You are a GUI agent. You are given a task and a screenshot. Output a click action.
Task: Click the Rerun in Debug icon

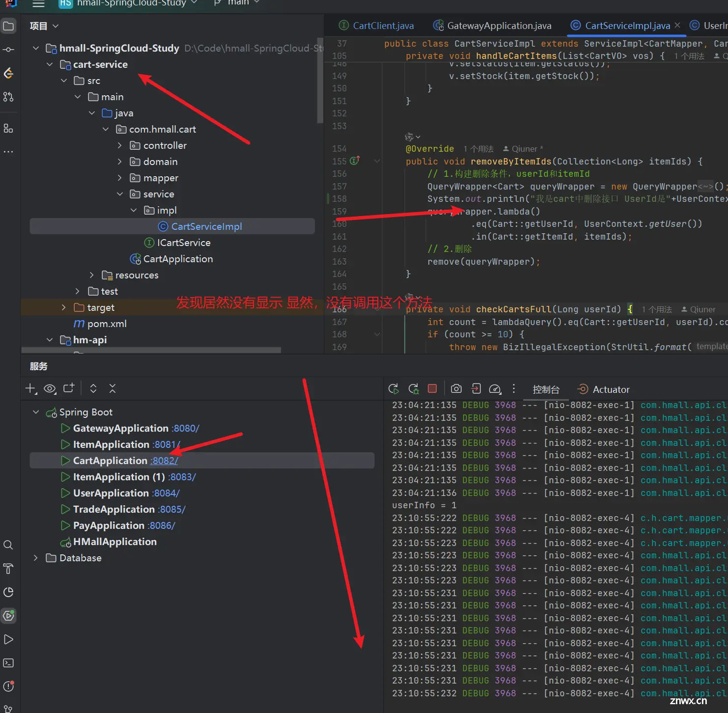coord(414,389)
